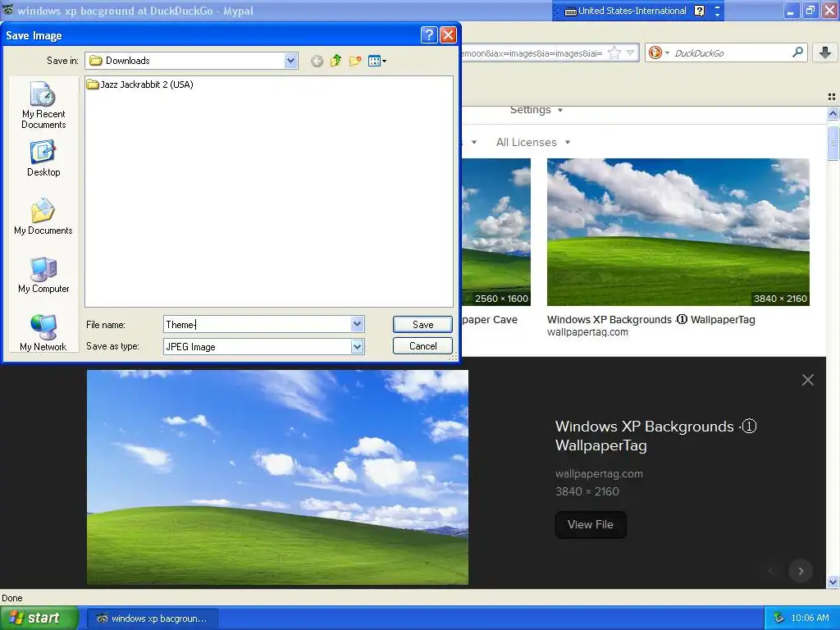Click wallpapertag.com in the detail pane
The height and width of the screenshot is (630, 840).
click(x=599, y=473)
